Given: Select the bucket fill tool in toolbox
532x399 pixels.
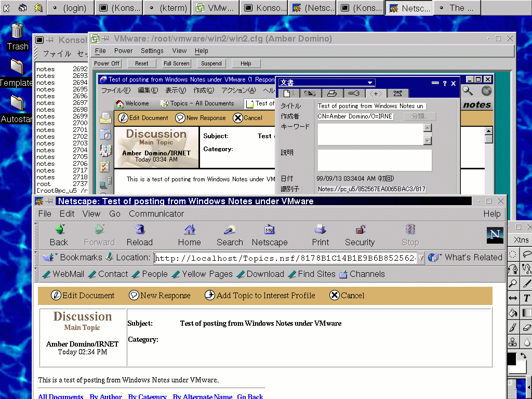Looking at the screenshot, I should click(x=513, y=312).
